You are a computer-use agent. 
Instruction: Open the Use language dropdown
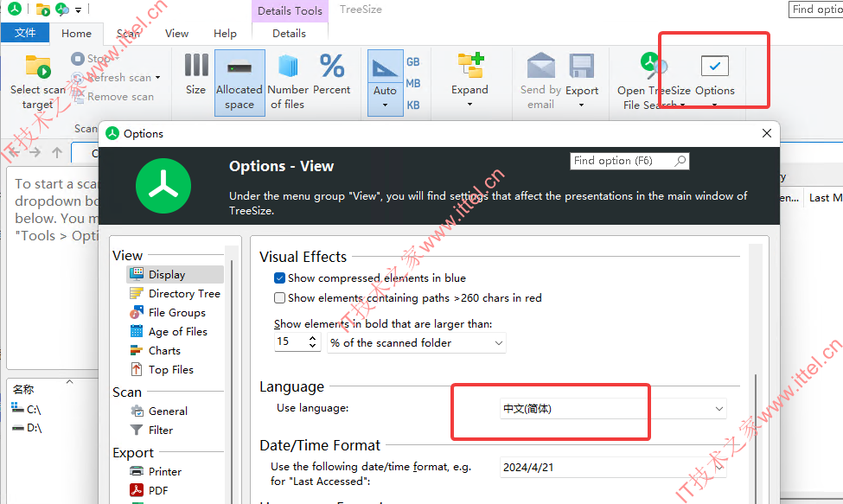718,409
